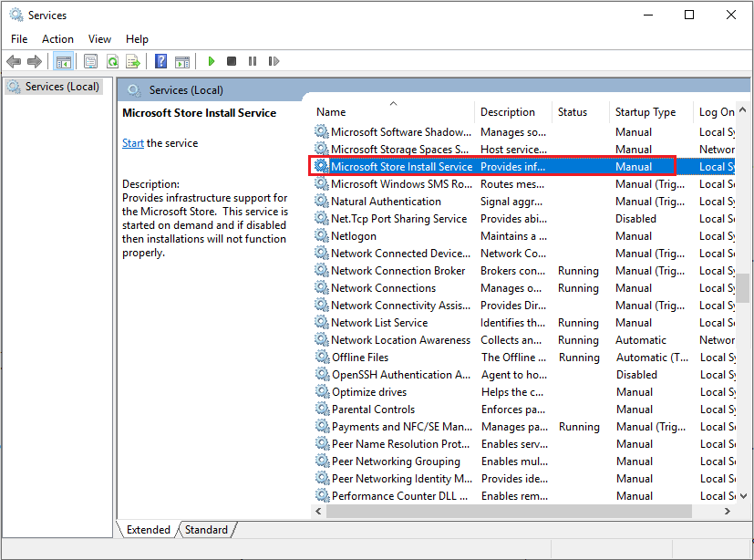Viewport: 754px width, 560px height.
Task: Click gear icon of Offline Files service
Action: click(322, 357)
